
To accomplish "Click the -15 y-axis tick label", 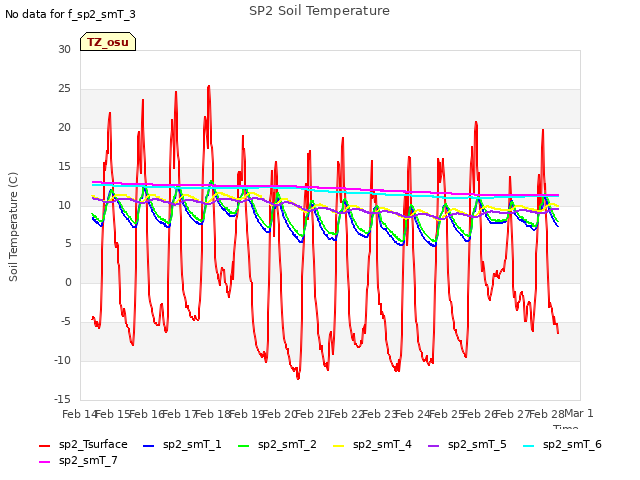I will [62, 399].
